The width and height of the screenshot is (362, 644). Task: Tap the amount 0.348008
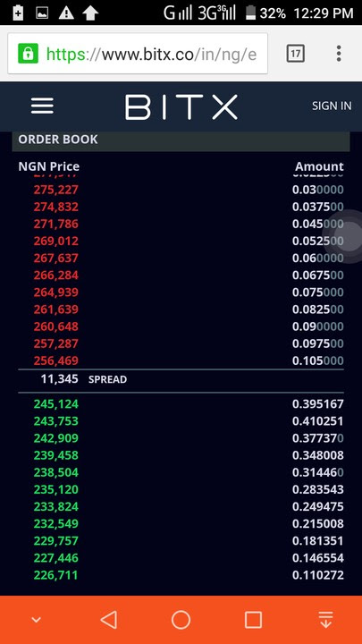click(318, 455)
